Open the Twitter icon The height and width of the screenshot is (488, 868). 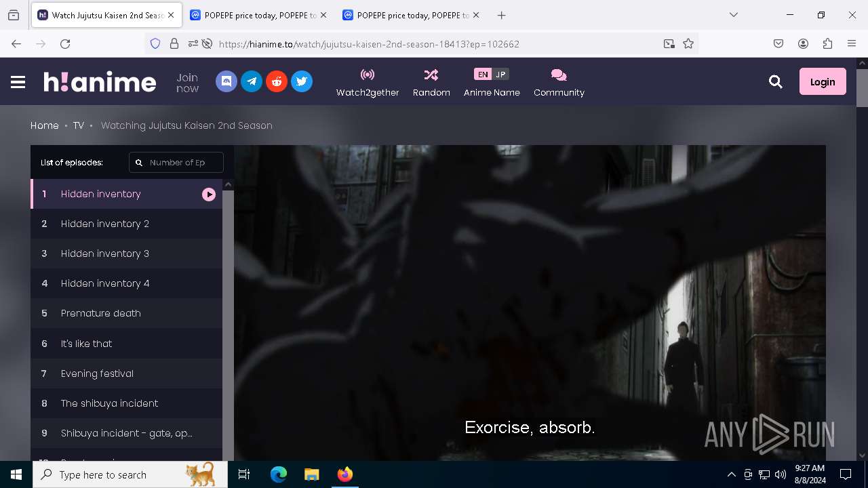302,81
